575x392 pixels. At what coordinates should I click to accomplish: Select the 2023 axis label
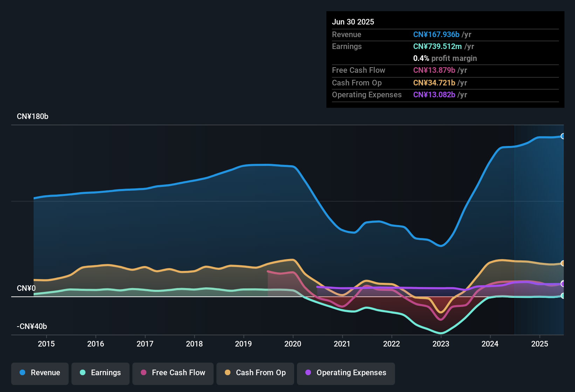pyautogui.click(x=441, y=344)
